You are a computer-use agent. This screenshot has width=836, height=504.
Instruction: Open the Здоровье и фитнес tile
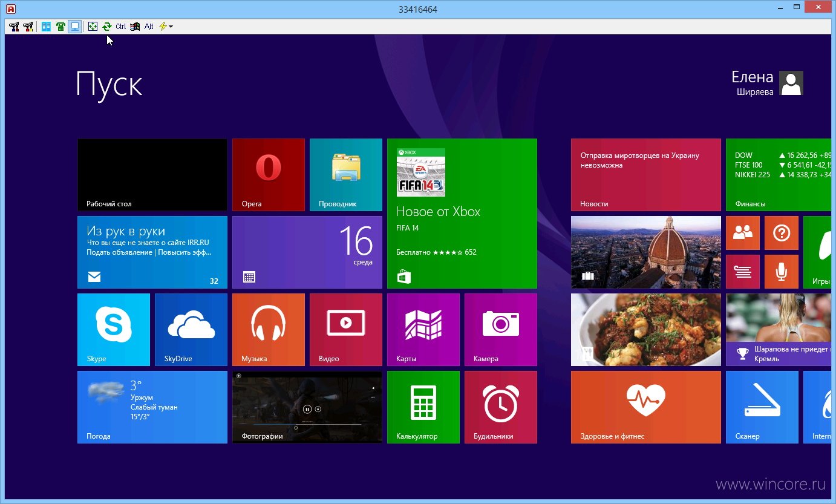[646, 407]
